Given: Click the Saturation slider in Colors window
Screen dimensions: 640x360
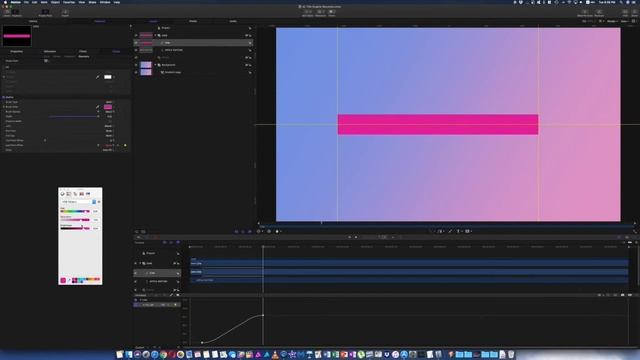Looking at the screenshot, I should [x=75, y=220].
